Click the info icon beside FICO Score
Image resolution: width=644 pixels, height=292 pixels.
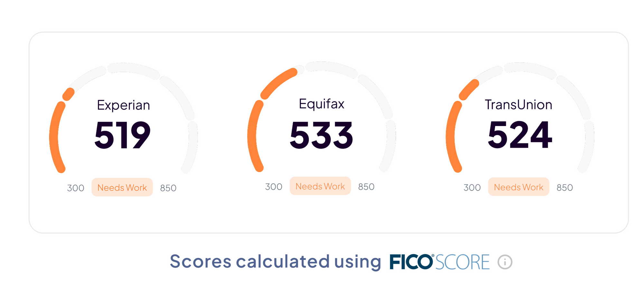505,262
